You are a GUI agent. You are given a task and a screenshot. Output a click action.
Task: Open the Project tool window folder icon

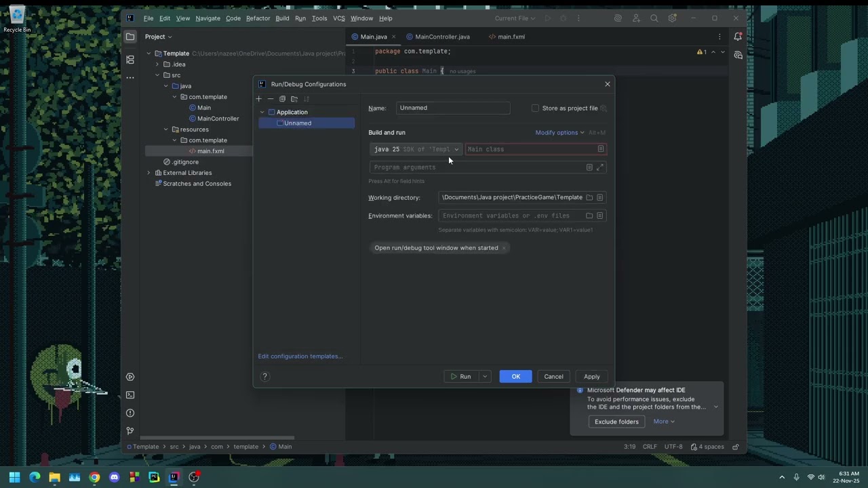click(x=130, y=37)
